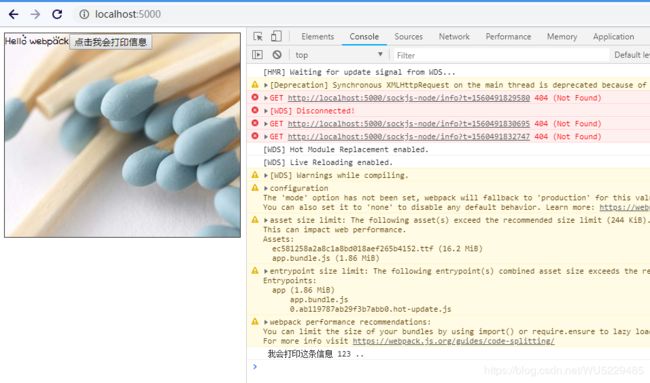Click the 点击我会打印信息 button
650x383 pixels.
110,42
